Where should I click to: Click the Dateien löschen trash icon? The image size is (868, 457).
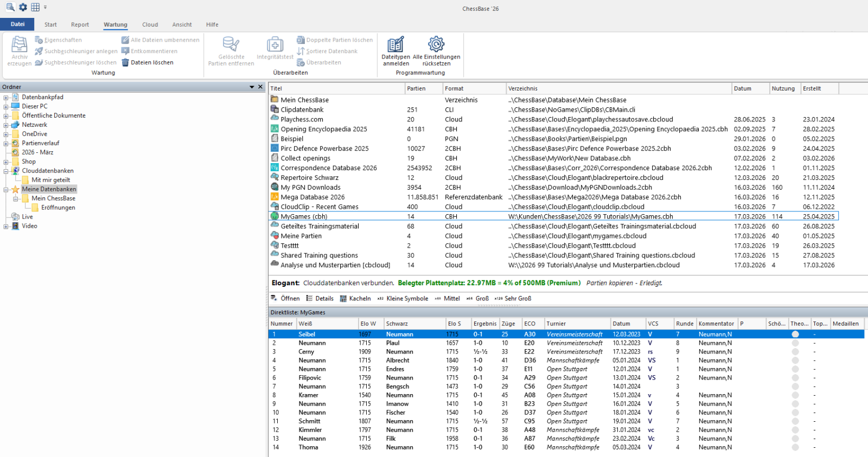pyautogui.click(x=125, y=63)
